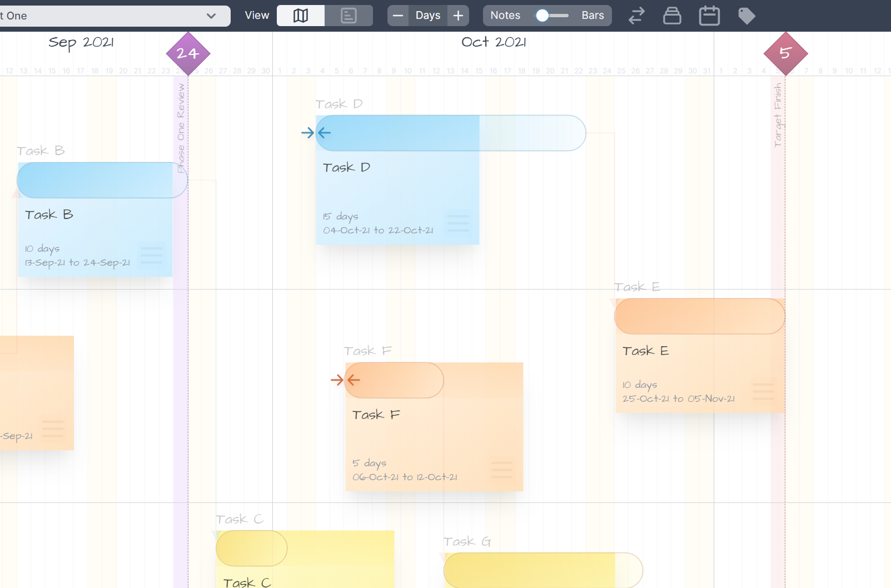Open the tag icon
Screen dimensions: 891x588
click(x=746, y=16)
